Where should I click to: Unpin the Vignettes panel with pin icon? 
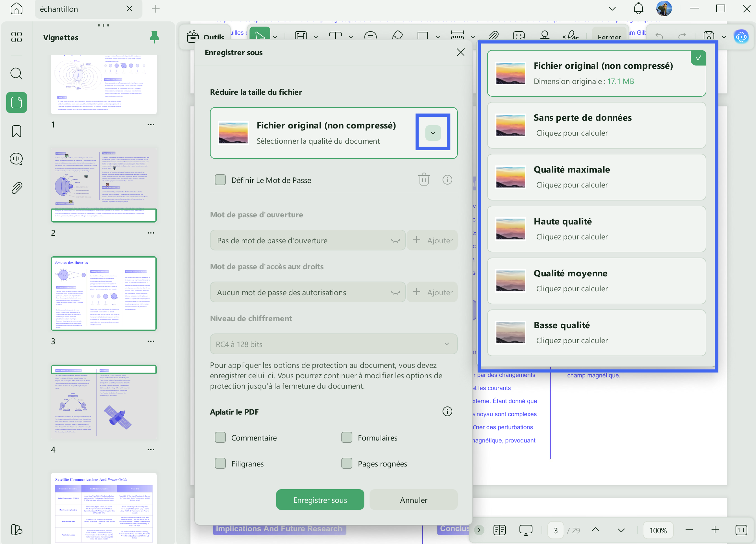154,37
